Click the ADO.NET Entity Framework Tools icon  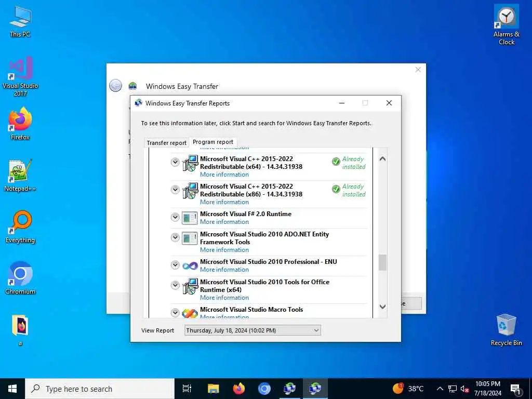click(189, 238)
